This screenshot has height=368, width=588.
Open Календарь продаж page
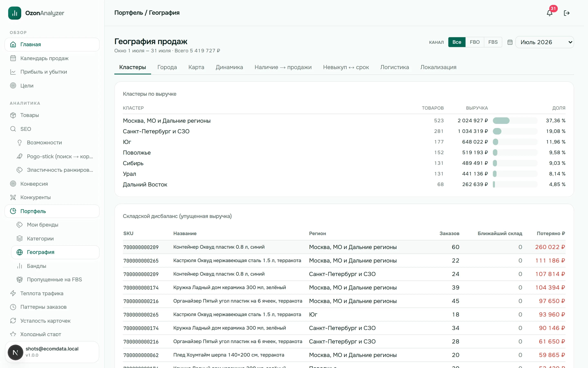pyautogui.click(x=52, y=58)
